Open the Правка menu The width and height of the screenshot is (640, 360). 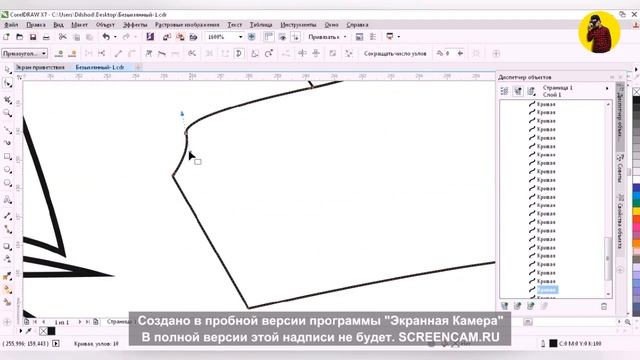click(36, 25)
